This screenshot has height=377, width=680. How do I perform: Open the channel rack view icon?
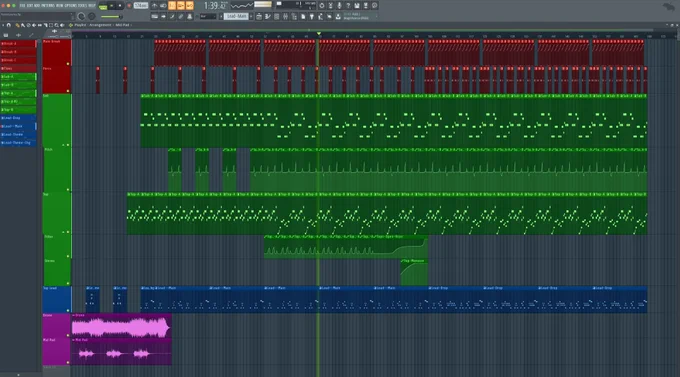tap(277, 16)
